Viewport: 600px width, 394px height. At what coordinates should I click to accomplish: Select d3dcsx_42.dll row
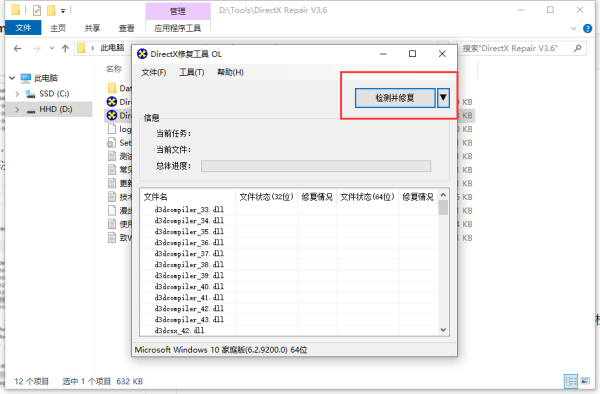pyautogui.click(x=289, y=331)
